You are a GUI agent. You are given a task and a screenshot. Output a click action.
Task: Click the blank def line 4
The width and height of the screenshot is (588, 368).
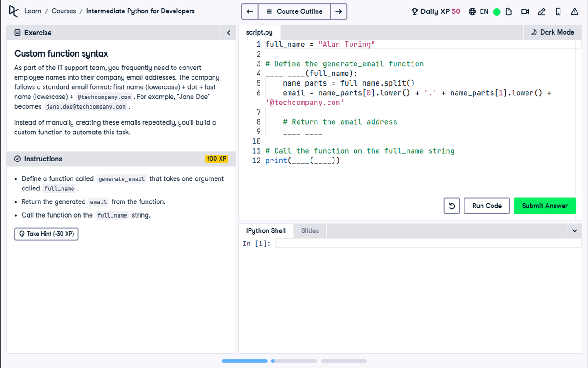coord(311,74)
